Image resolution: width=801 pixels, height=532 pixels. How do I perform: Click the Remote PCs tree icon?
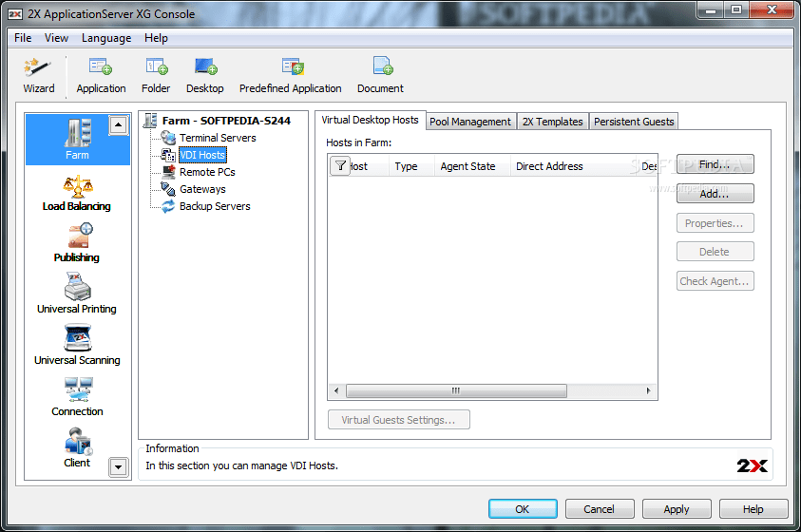pyautogui.click(x=168, y=172)
